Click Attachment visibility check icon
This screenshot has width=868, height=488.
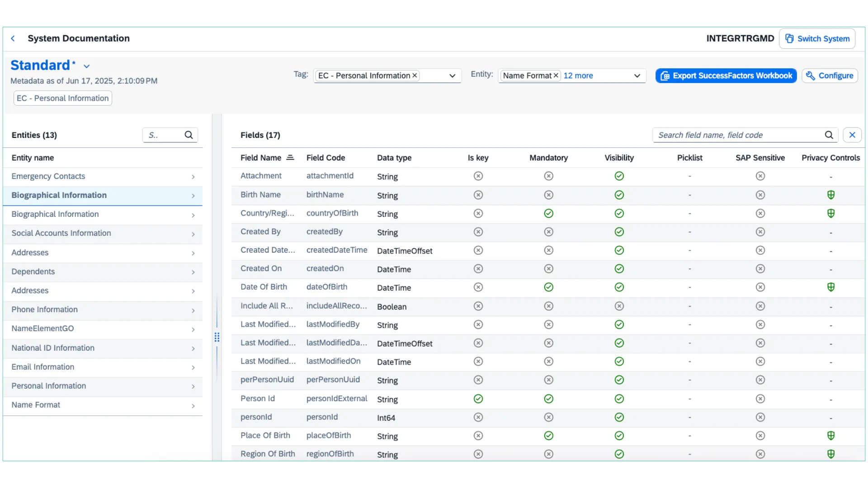coord(619,176)
